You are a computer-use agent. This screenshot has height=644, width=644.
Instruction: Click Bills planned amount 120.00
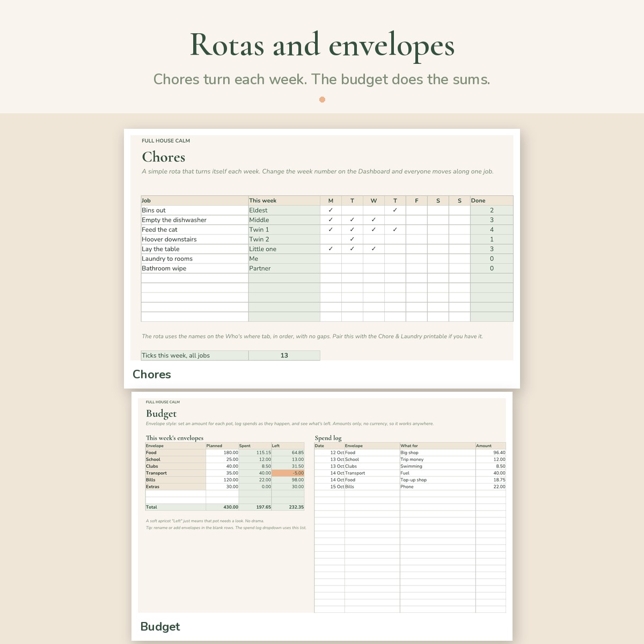[222, 480]
